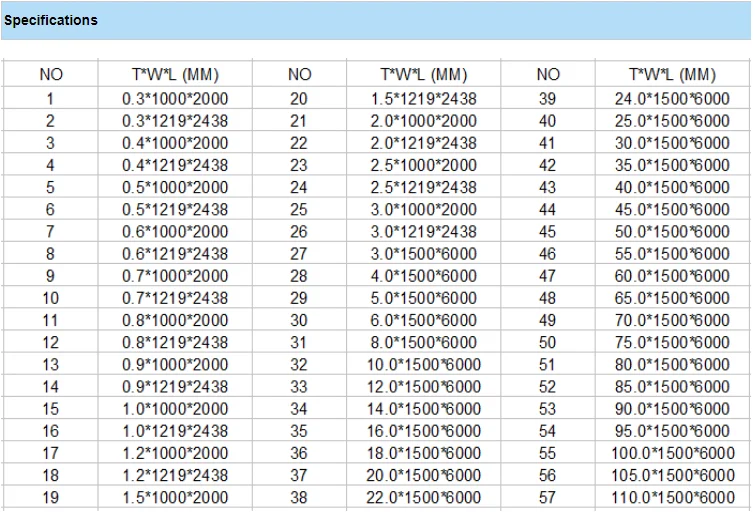Pick the 0.7*1000*2000 size
The image size is (755, 513).
(175, 276)
